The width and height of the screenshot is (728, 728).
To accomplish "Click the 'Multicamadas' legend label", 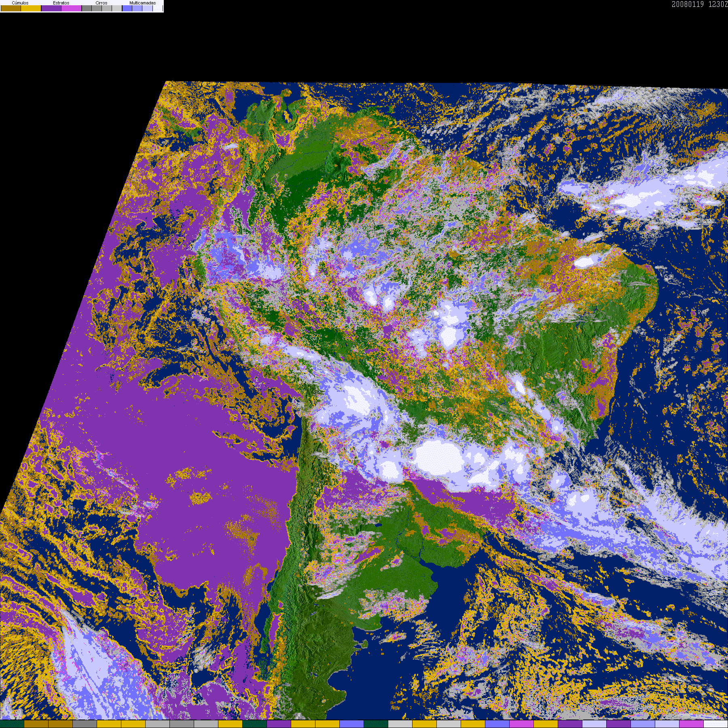I will click(143, 3).
